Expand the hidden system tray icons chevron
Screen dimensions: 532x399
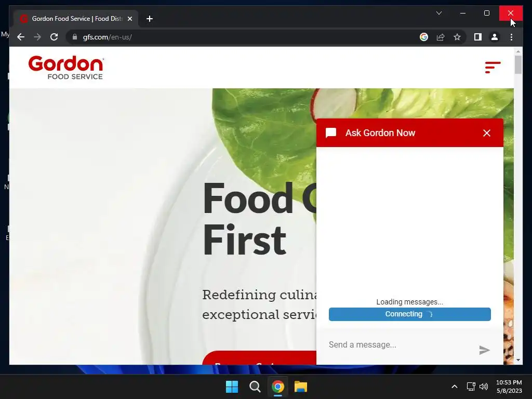coord(454,387)
